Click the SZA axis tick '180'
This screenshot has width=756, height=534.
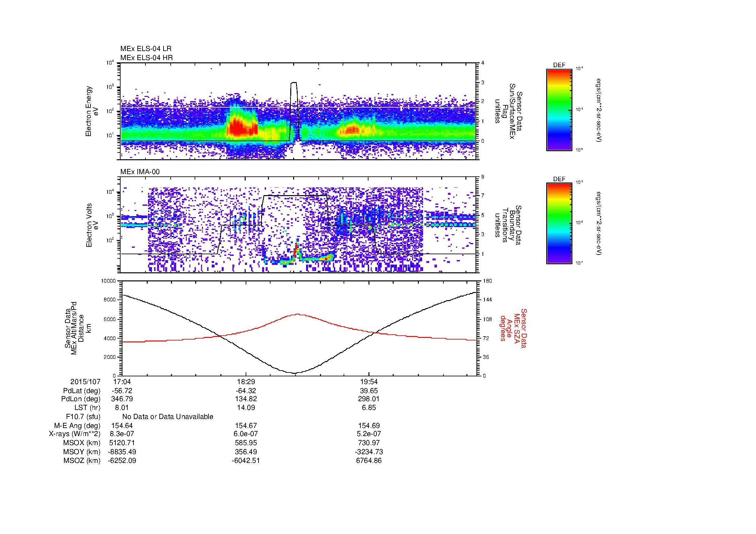click(x=488, y=281)
